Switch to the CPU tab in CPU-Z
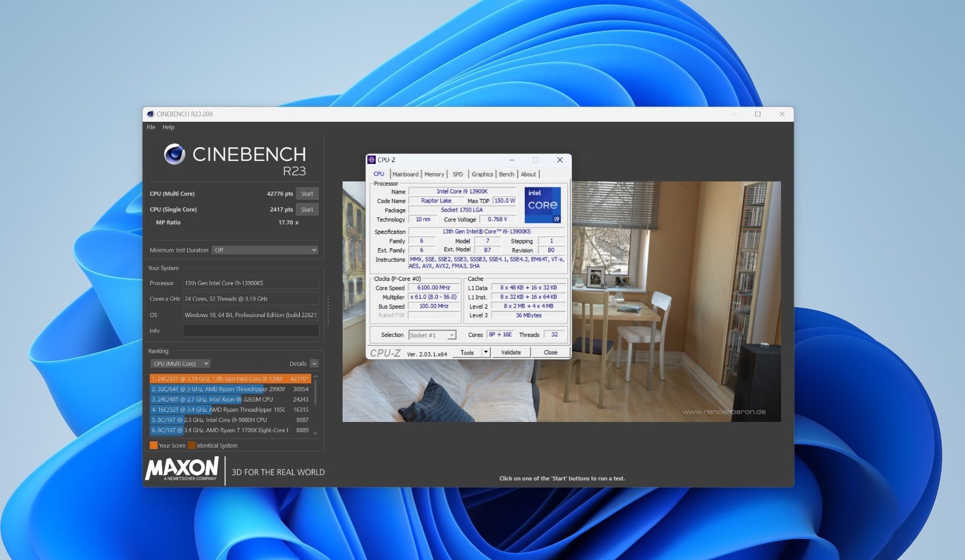Viewport: 965px width, 560px height. click(379, 174)
